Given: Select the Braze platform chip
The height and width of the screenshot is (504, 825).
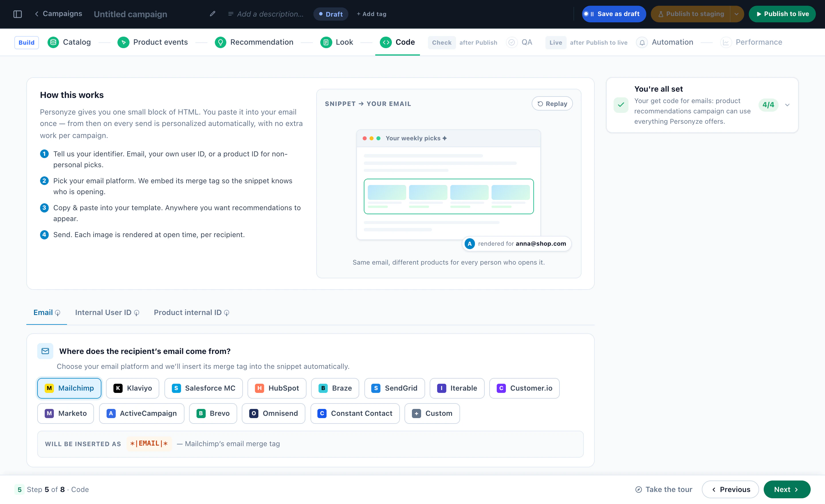Looking at the screenshot, I should tap(335, 388).
